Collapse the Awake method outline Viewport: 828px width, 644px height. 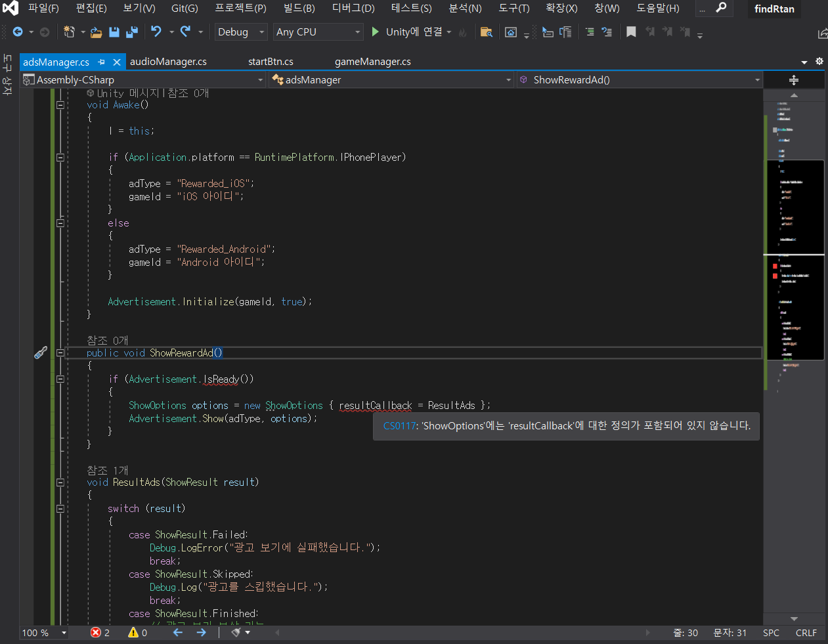pos(60,104)
